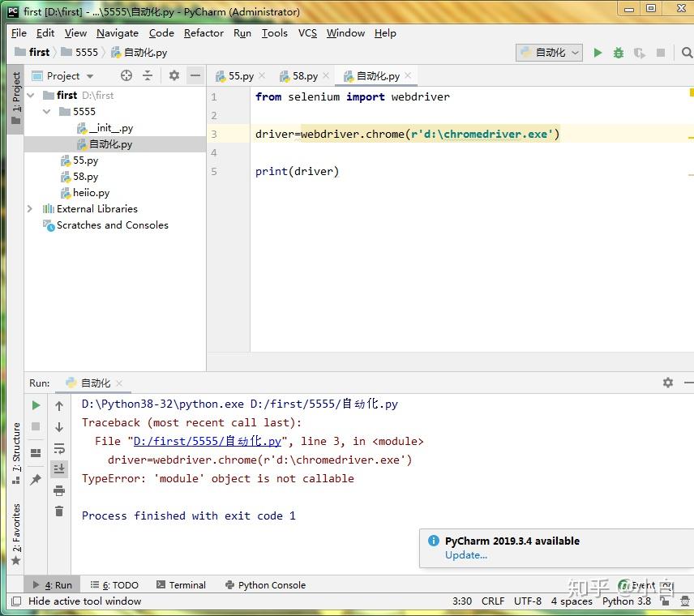694x616 pixels.
Task: Open the 7: Structure side tab
Action: click(x=16, y=453)
